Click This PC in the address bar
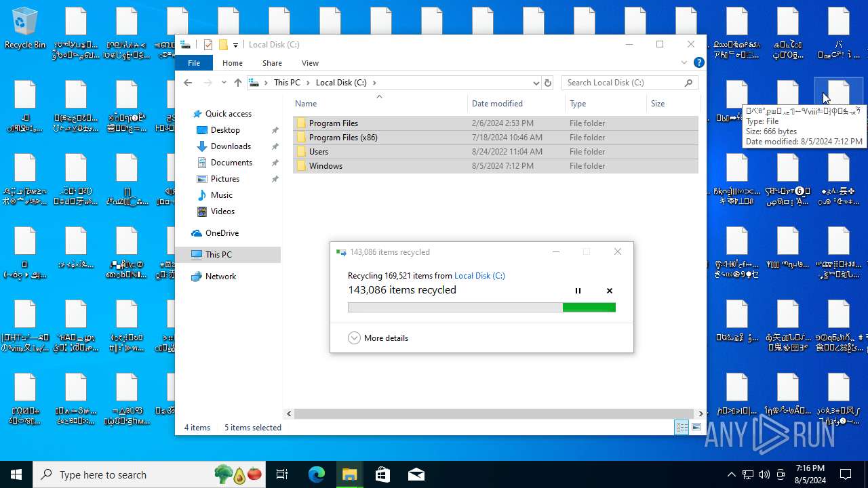 (x=287, y=83)
